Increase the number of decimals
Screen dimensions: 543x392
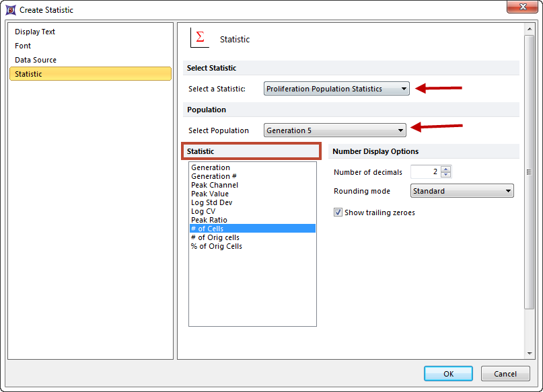pyautogui.click(x=446, y=169)
